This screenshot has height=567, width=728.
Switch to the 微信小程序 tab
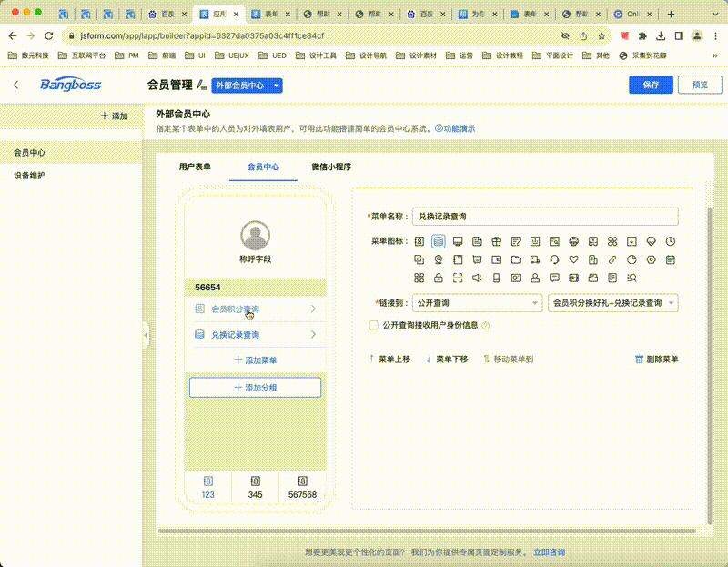(331, 167)
